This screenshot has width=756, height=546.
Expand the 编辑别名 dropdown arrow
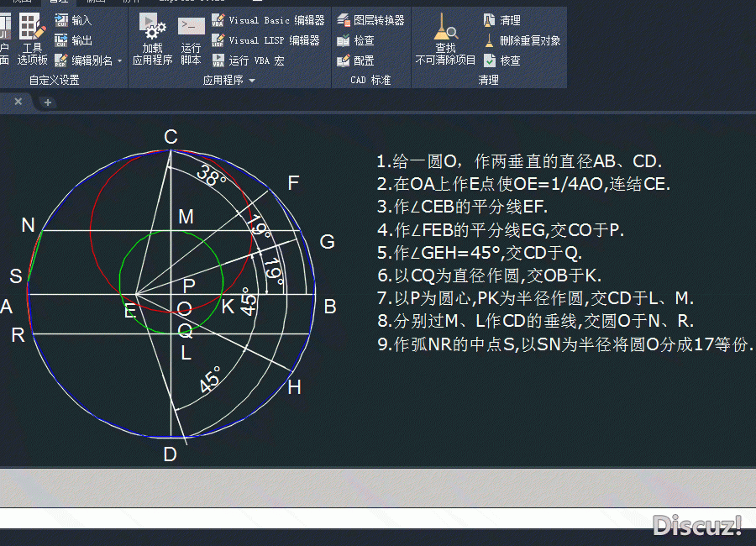point(119,60)
